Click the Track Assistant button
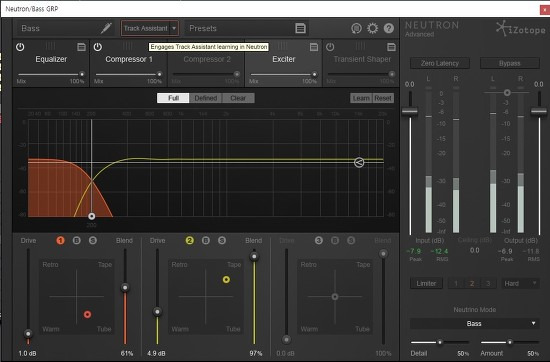550x362 pixels. [x=146, y=28]
